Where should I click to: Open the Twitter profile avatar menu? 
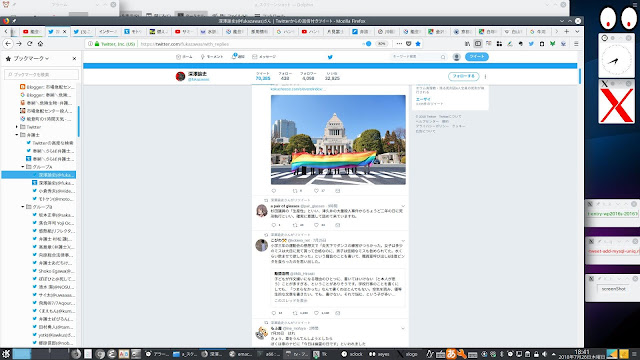coord(456,57)
